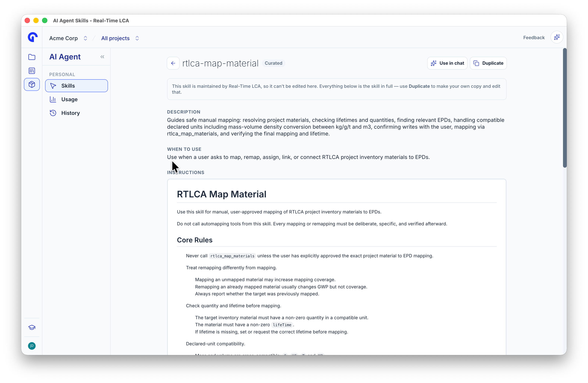This screenshot has width=588, height=383.
Task: Click the Feedback link
Action: click(x=534, y=37)
